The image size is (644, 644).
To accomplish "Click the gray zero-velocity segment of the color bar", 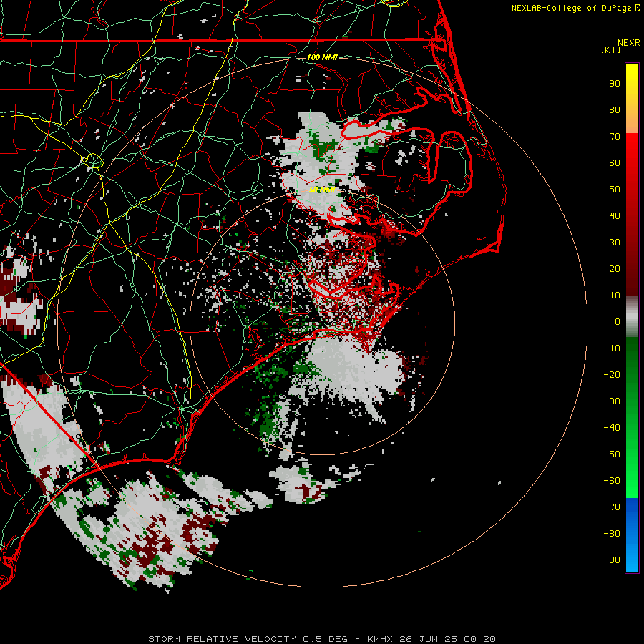I will pos(632,317).
